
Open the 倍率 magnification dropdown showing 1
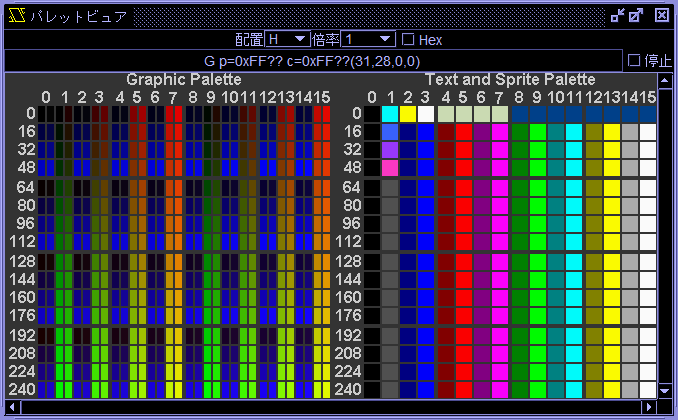point(368,40)
